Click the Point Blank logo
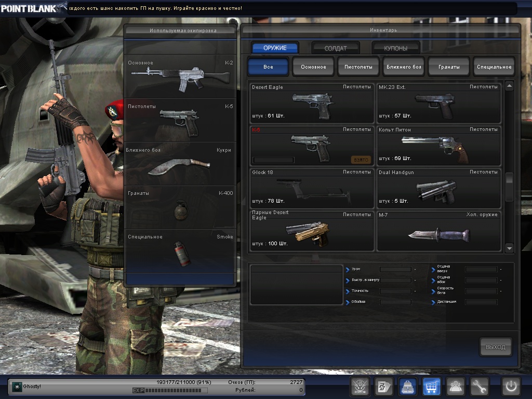This screenshot has width=532, height=399. click(33, 7)
